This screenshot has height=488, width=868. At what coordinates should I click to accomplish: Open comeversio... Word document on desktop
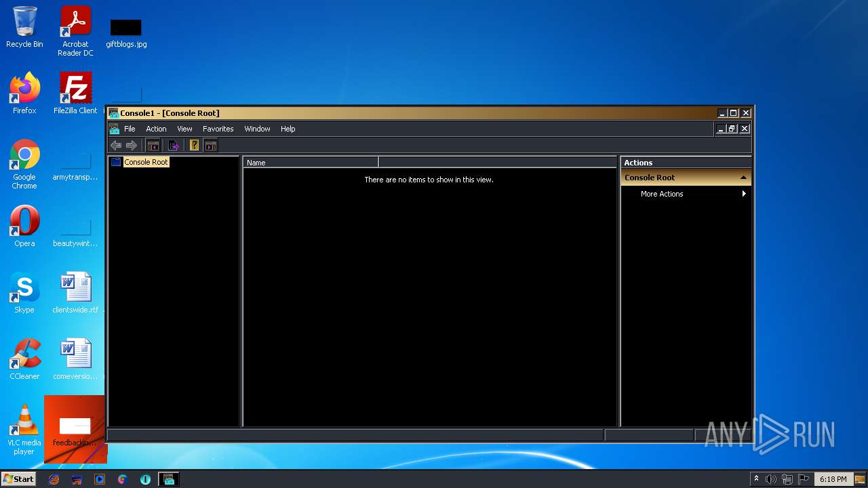[75, 359]
